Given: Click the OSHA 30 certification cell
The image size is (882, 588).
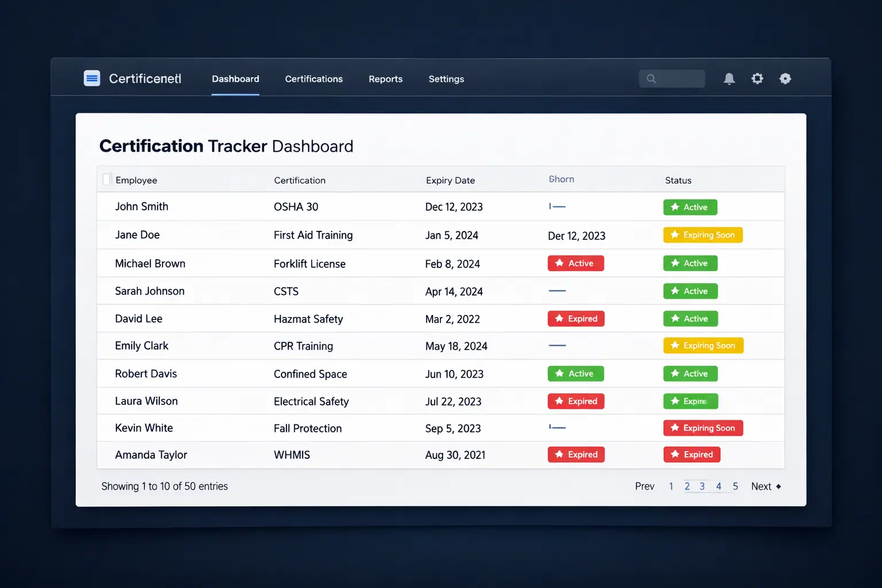Looking at the screenshot, I should pos(296,207).
